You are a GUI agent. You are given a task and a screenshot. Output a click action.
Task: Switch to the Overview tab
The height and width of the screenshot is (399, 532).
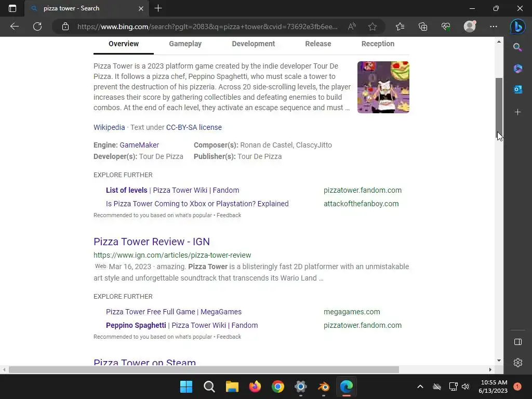[124, 44]
